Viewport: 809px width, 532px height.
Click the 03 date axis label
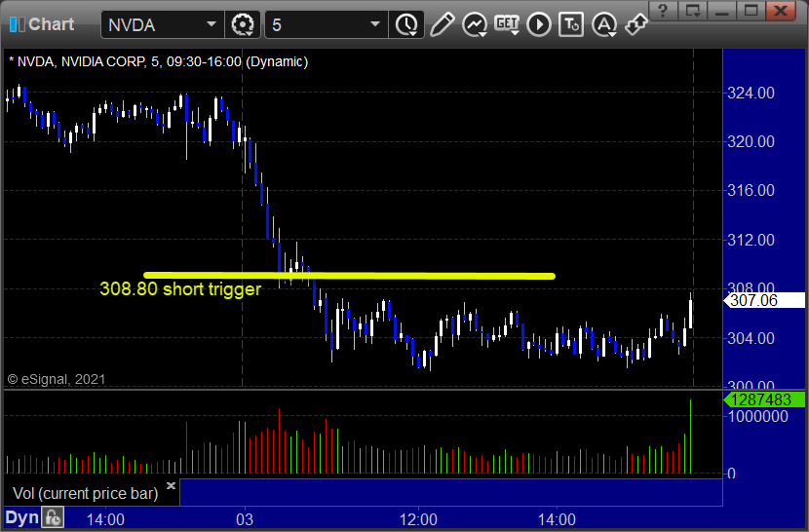[245, 519]
